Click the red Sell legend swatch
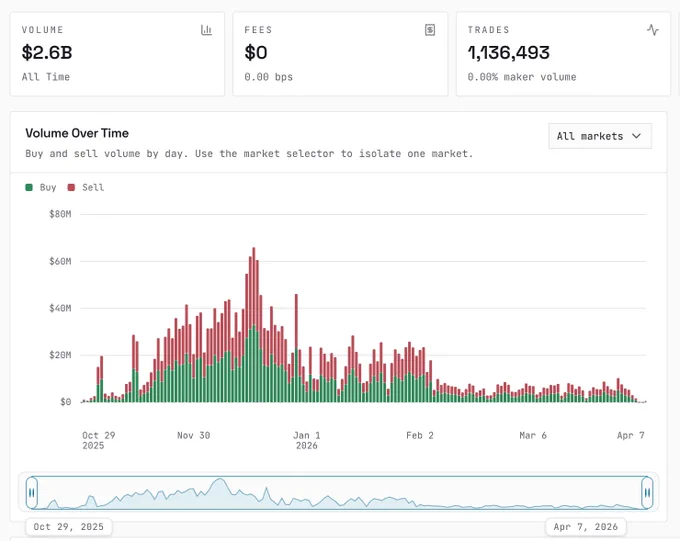The height and width of the screenshot is (541, 680). pyautogui.click(x=71, y=187)
